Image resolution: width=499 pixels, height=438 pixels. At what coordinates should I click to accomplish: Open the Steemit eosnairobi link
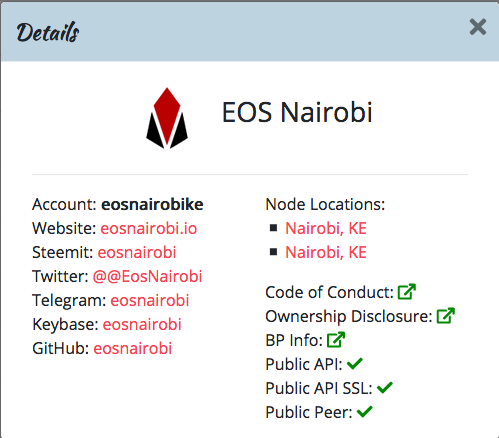tap(137, 252)
